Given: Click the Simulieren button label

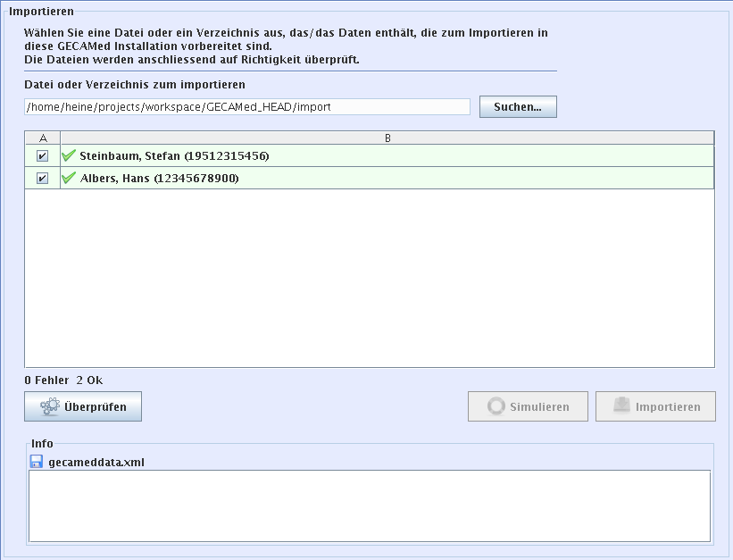Looking at the screenshot, I should (539, 407).
